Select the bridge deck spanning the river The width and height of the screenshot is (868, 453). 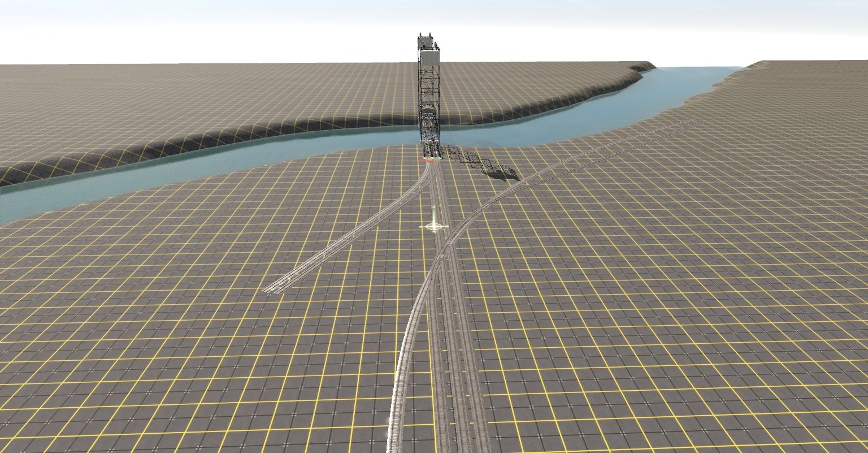[431, 136]
